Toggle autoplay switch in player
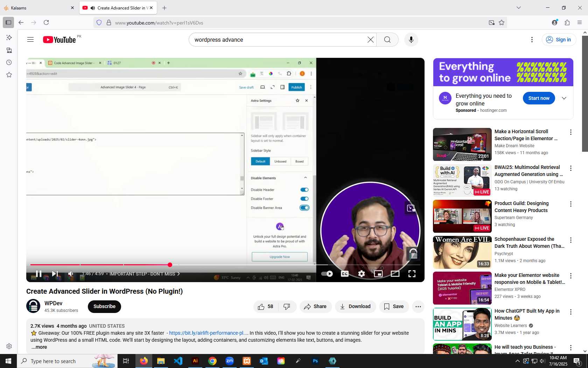Screen dimensions: 588x368 point(327,274)
